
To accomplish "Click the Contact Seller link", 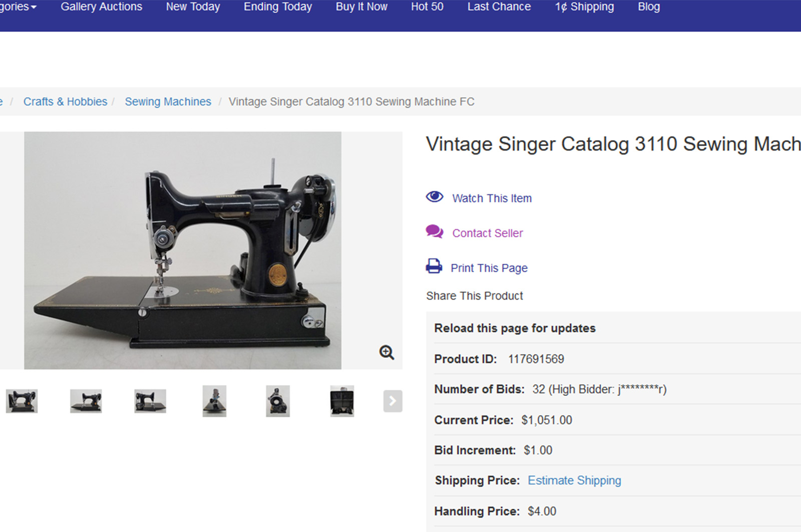I will point(488,233).
